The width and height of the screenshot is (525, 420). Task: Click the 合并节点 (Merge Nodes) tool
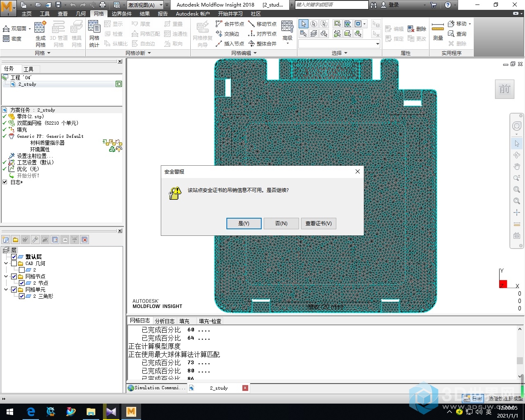click(230, 24)
